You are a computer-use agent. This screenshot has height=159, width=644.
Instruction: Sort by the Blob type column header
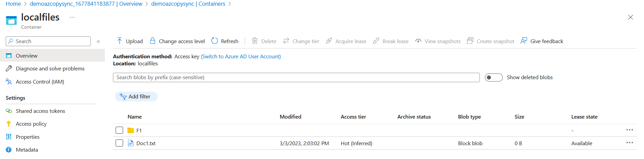[x=469, y=117]
